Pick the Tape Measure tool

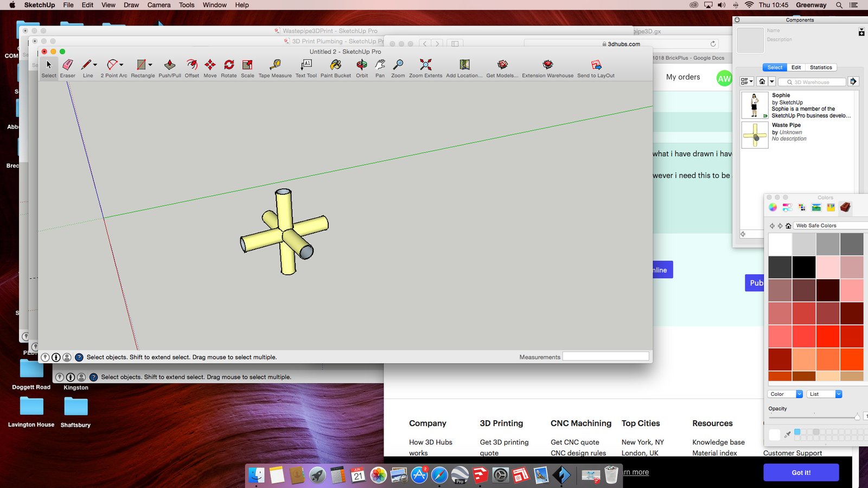click(x=275, y=66)
